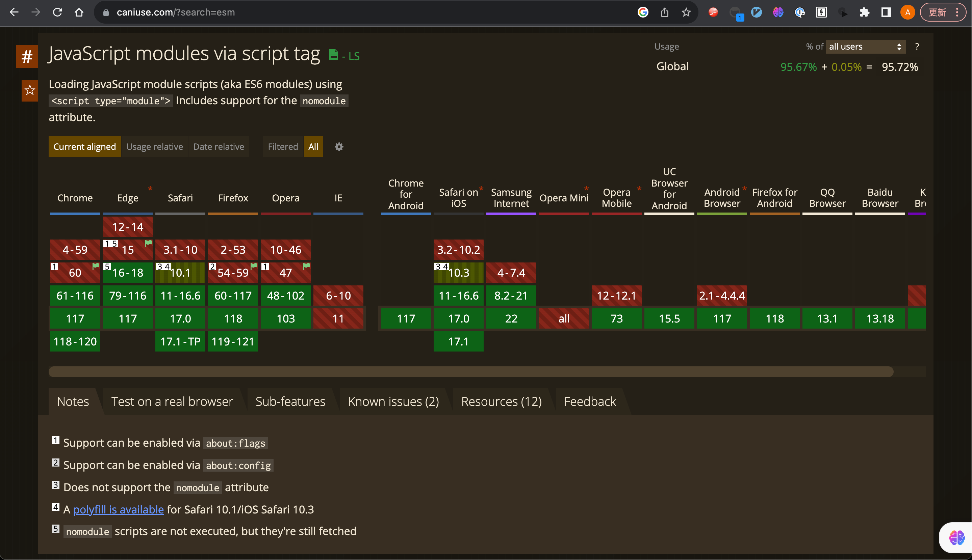
Task: Click the green spec document icon
Action: click(x=333, y=55)
